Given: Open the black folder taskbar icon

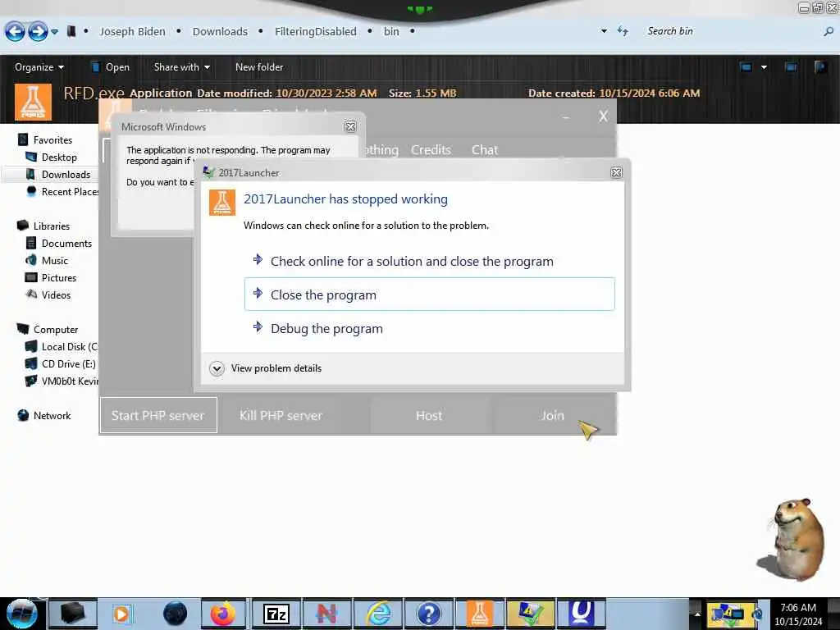Looking at the screenshot, I should pos(73,614).
